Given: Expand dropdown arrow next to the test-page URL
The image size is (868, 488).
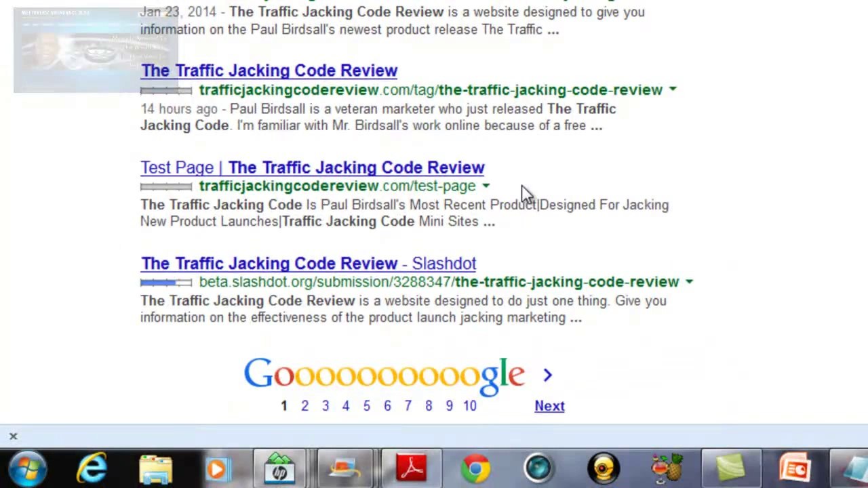Looking at the screenshot, I should click(x=486, y=186).
